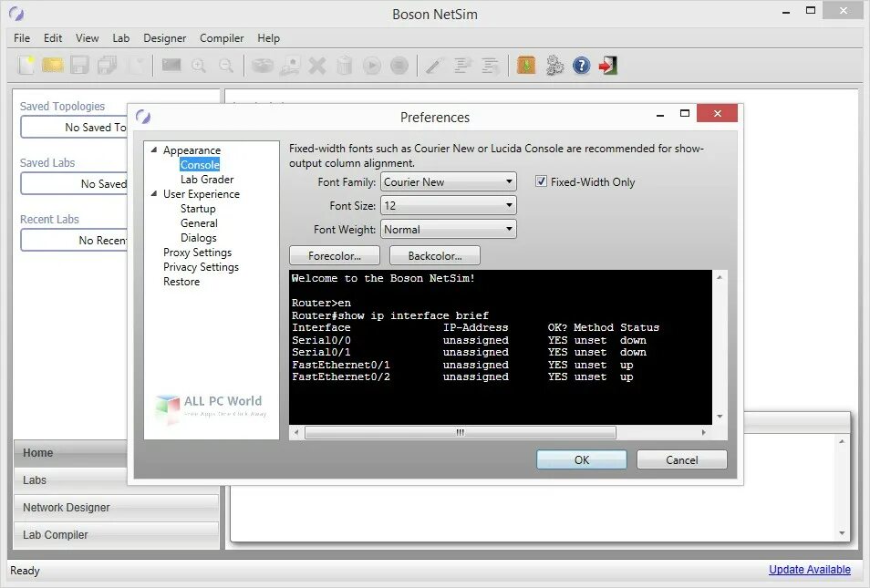Select Restore in the preferences tree
The height and width of the screenshot is (588, 870).
click(x=181, y=282)
